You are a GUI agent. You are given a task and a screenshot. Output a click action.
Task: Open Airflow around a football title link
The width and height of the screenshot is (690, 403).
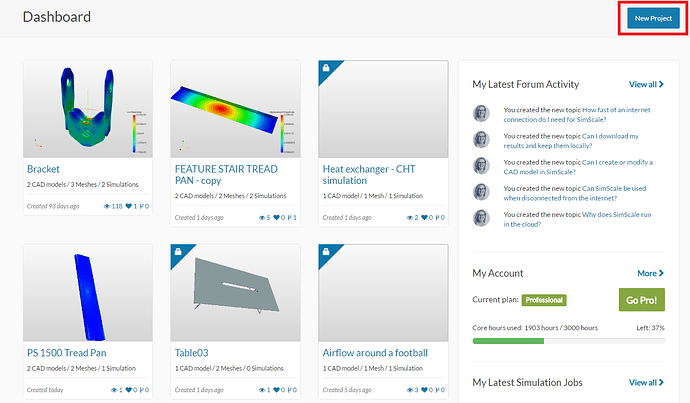(x=375, y=353)
